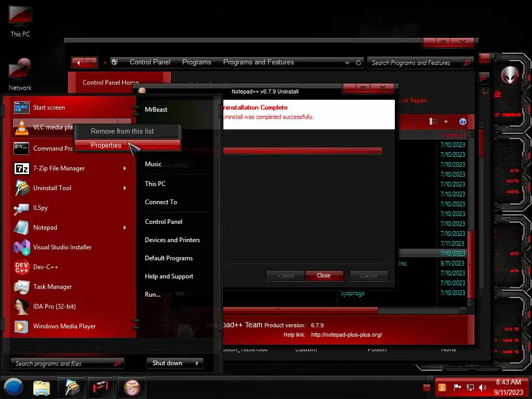532x399 pixels.
Task: Open Music from Start menu
Action: pyautogui.click(x=153, y=164)
